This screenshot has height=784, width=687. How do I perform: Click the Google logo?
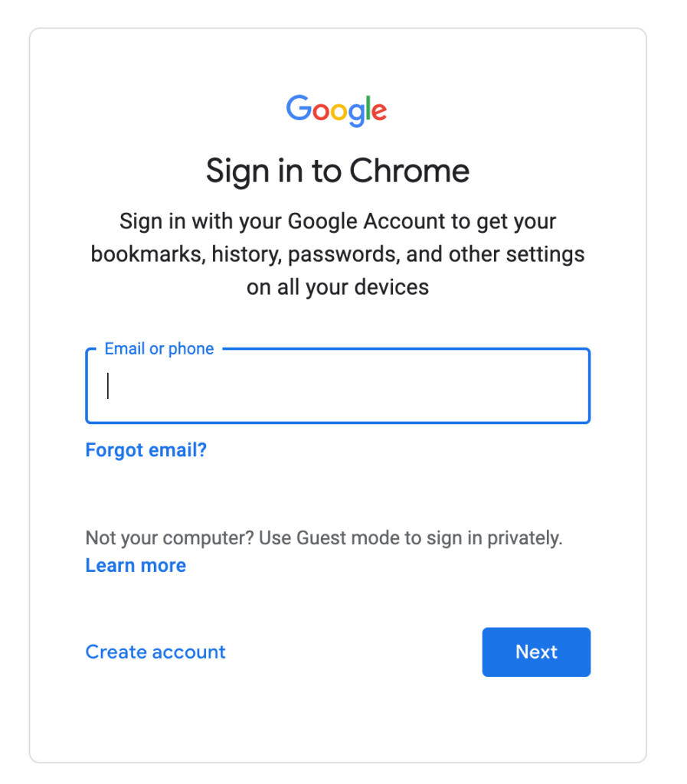point(337,111)
